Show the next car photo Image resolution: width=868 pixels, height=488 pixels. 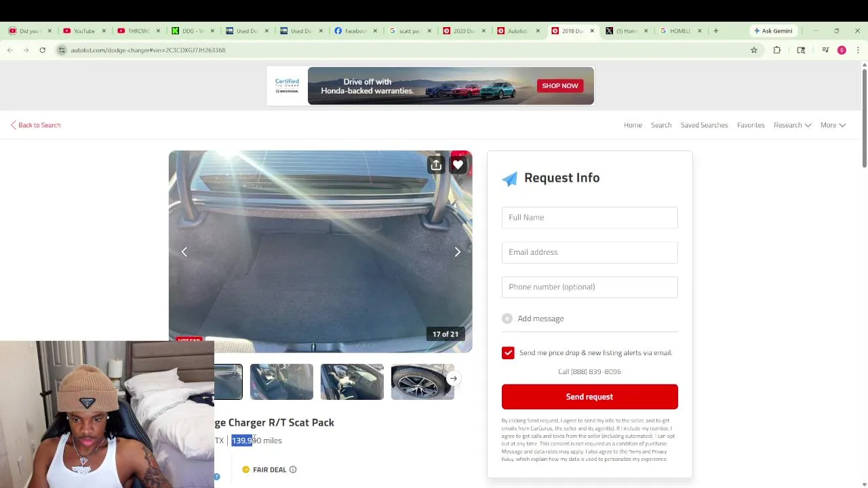tap(457, 251)
